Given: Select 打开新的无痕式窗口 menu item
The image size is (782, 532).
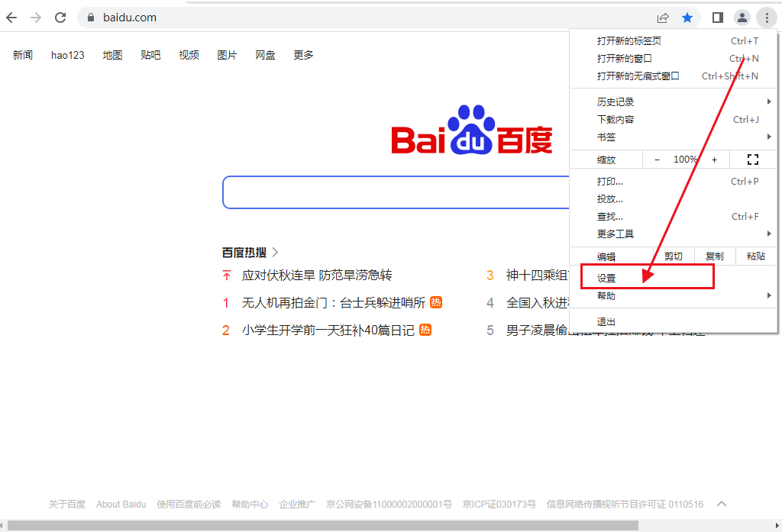Looking at the screenshot, I should click(674, 76).
